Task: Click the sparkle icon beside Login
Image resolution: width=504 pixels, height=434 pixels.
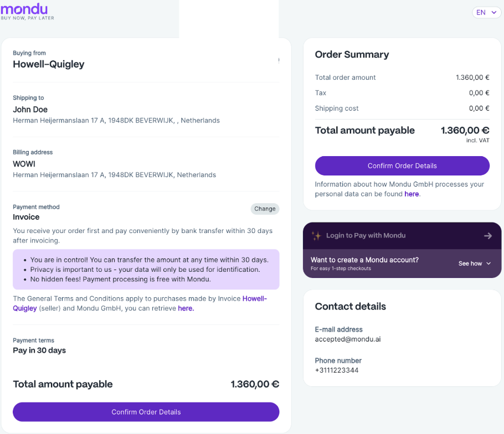Action: [x=316, y=236]
